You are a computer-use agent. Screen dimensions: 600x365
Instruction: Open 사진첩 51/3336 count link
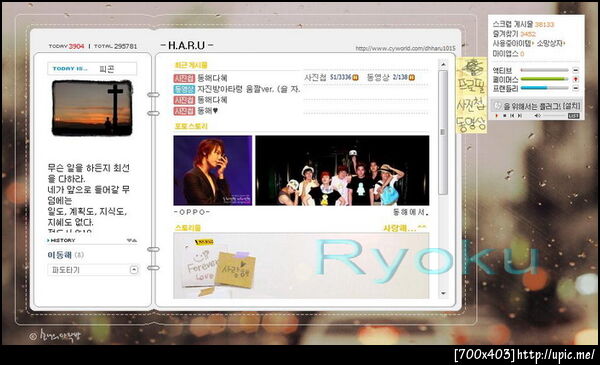[328, 77]
